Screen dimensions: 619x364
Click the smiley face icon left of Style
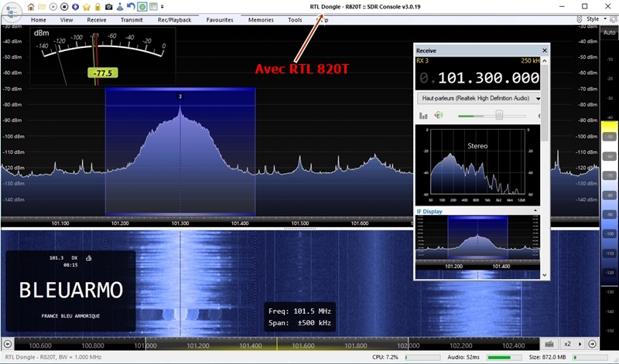tap(579, 19)
